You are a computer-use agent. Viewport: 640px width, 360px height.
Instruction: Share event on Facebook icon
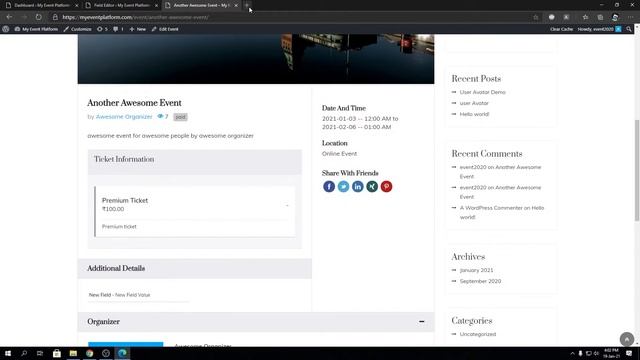[329, 187]
